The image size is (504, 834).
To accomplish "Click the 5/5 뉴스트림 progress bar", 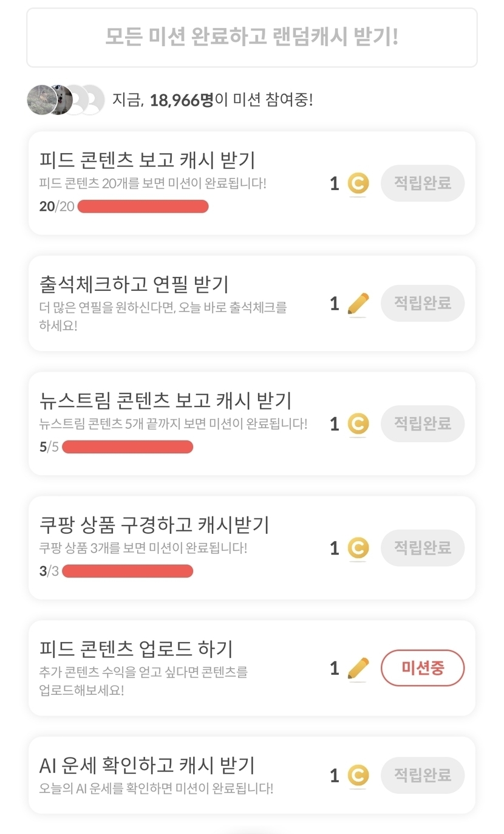I will tap(128, 447).
